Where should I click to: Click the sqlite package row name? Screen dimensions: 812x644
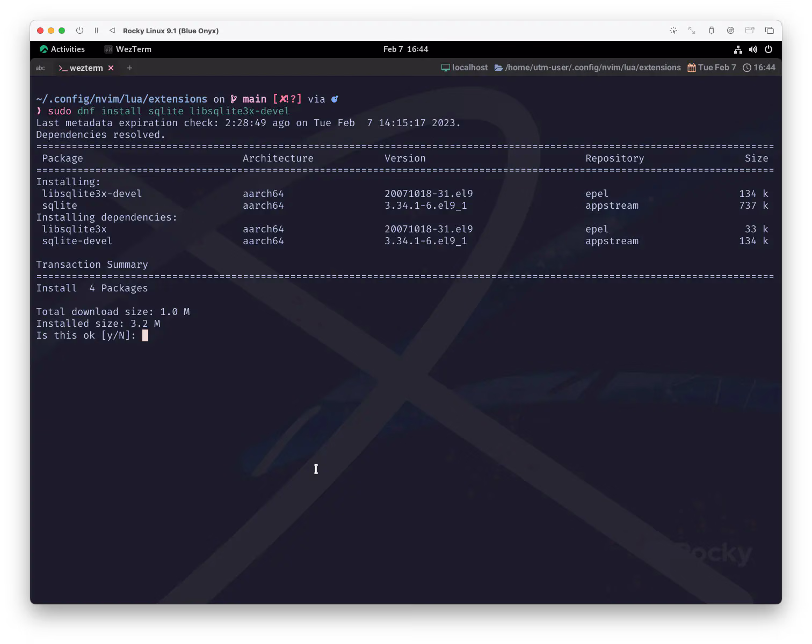(60, 206)
